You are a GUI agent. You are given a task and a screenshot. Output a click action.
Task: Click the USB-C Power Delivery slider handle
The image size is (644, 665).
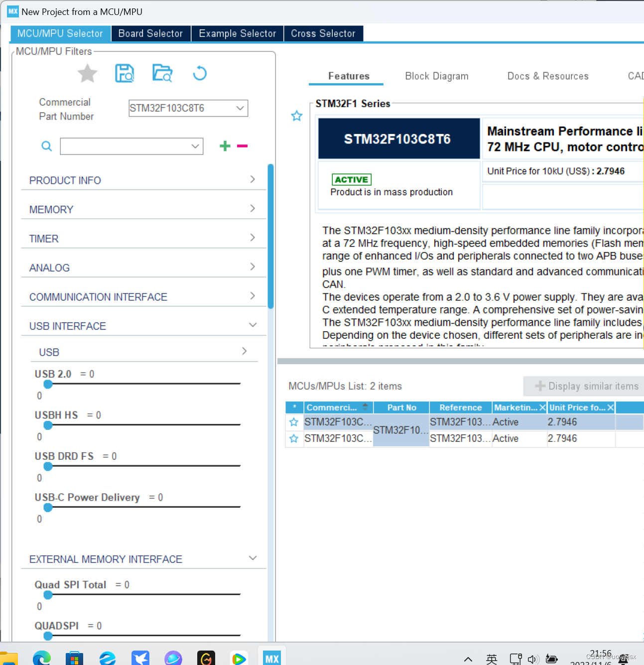(48, 508)
